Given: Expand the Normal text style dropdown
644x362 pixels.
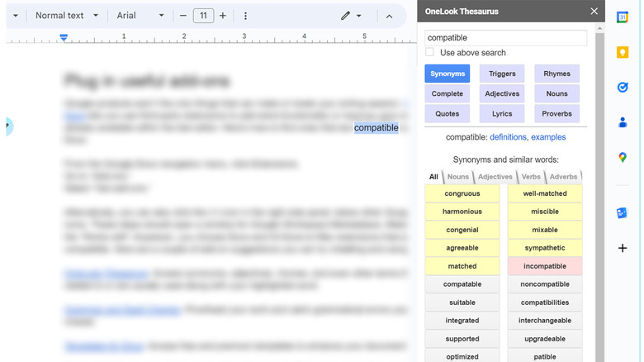Looking at the screenshot, I should (x=66, y=16).
